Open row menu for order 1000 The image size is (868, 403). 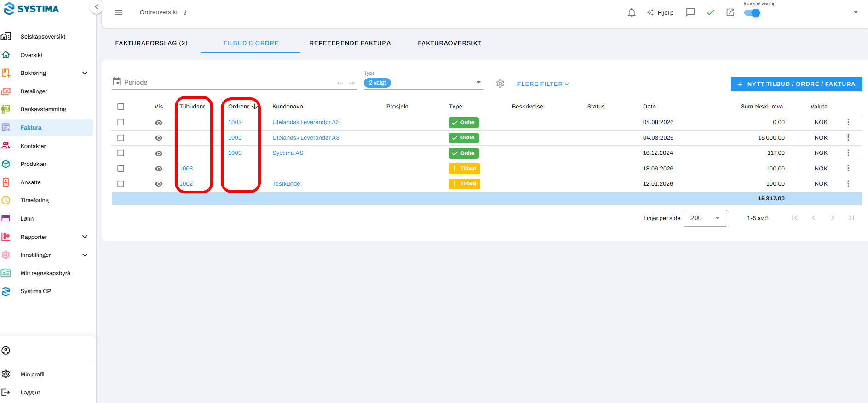(x=848, y=153)
